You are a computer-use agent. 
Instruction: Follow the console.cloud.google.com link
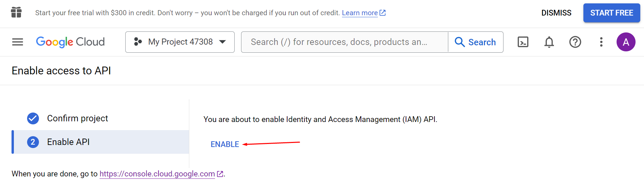click(157, 173)
